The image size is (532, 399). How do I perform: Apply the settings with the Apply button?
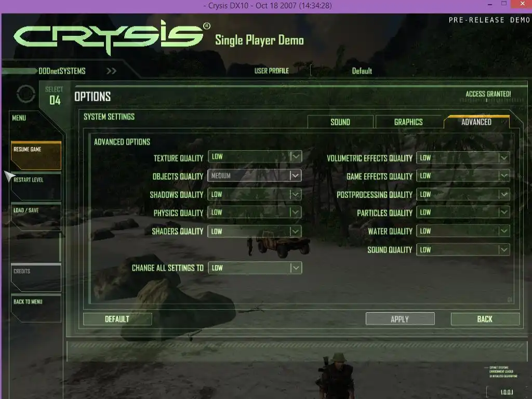pos(400,319)
